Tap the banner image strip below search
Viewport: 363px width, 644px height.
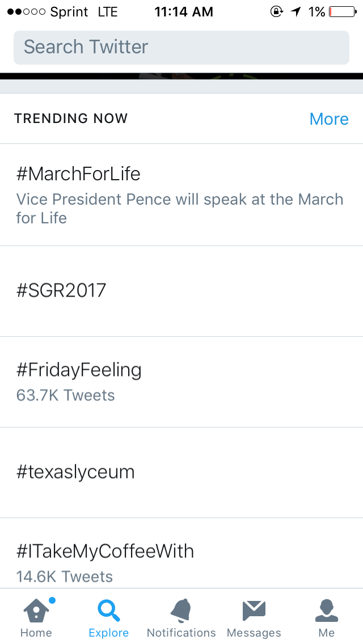pyautogui.click(x=181, y=76)
